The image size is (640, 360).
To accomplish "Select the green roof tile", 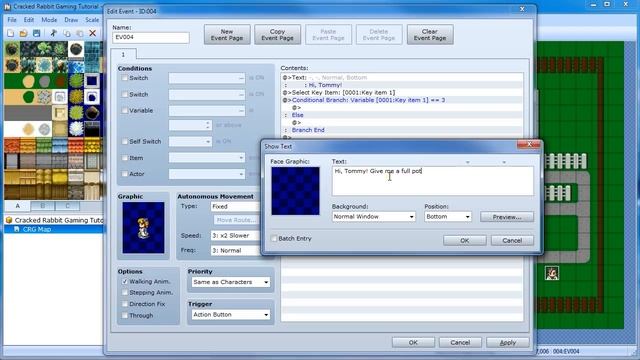I will [44, 145].
